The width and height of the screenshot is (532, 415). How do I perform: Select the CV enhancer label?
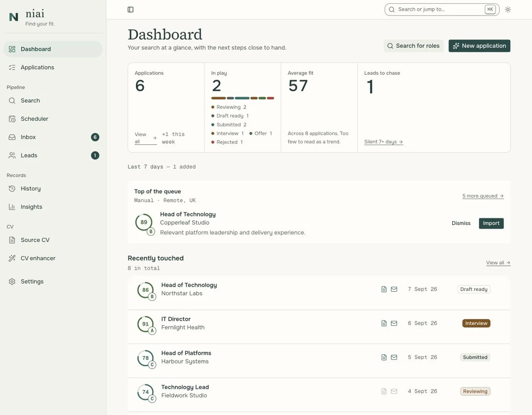click(x=38, y=258)
